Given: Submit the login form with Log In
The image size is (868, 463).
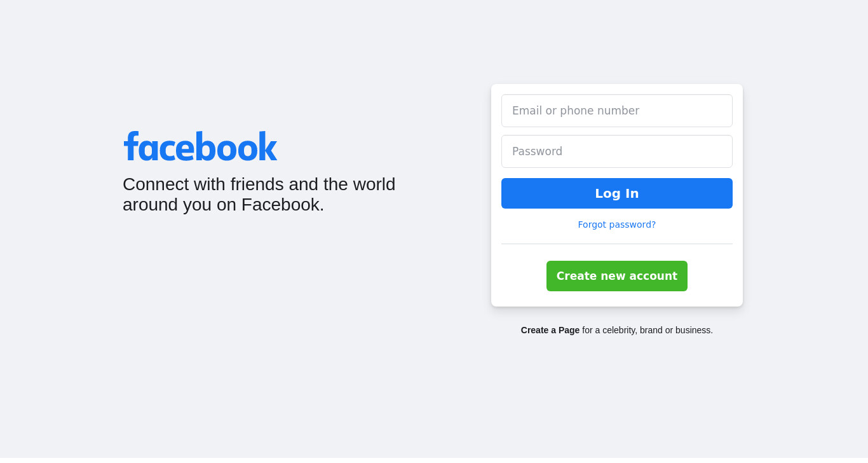Looking at the screenshot, I should (617, 193).
